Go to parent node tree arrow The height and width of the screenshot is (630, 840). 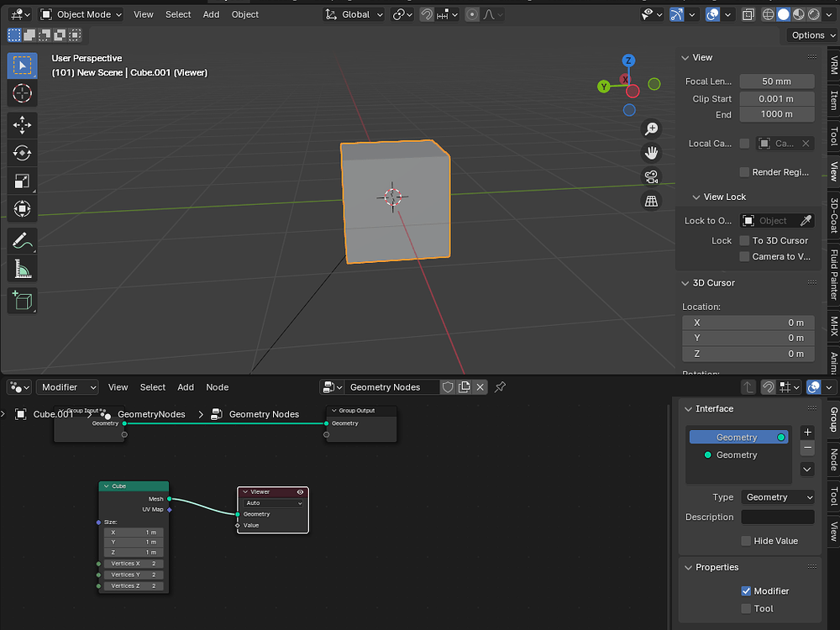pyautogui.click(x=748, y=386)
